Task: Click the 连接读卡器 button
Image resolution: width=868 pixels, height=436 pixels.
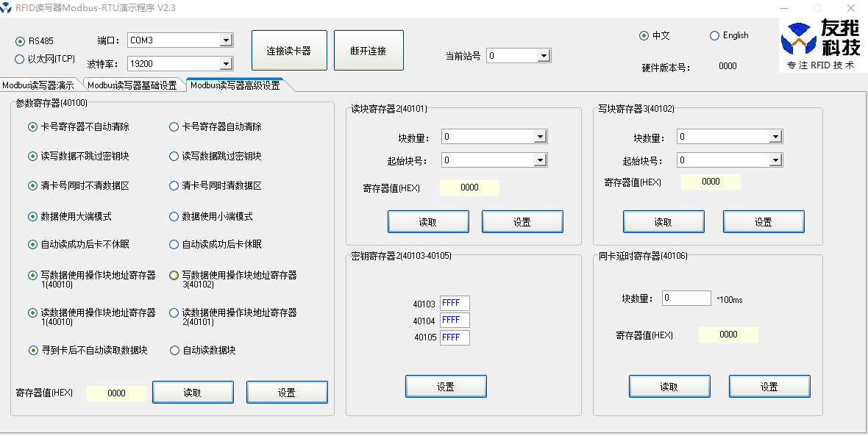Action: 290,49
